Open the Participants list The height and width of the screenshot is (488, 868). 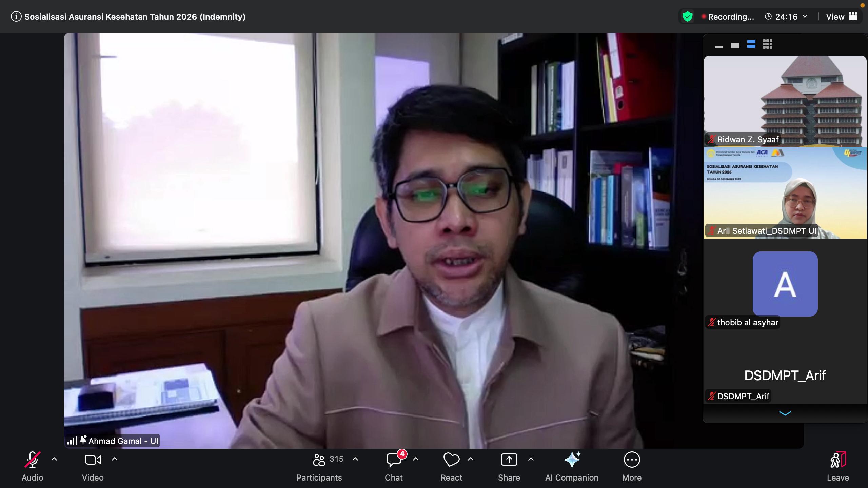tap(319, 460)
